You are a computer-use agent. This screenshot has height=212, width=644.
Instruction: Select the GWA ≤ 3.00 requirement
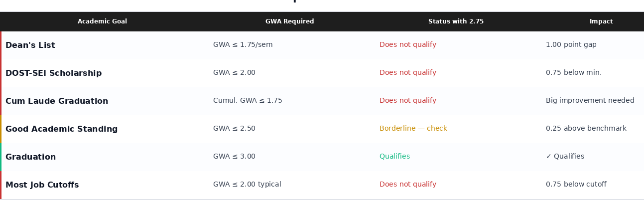click(234, 157)
